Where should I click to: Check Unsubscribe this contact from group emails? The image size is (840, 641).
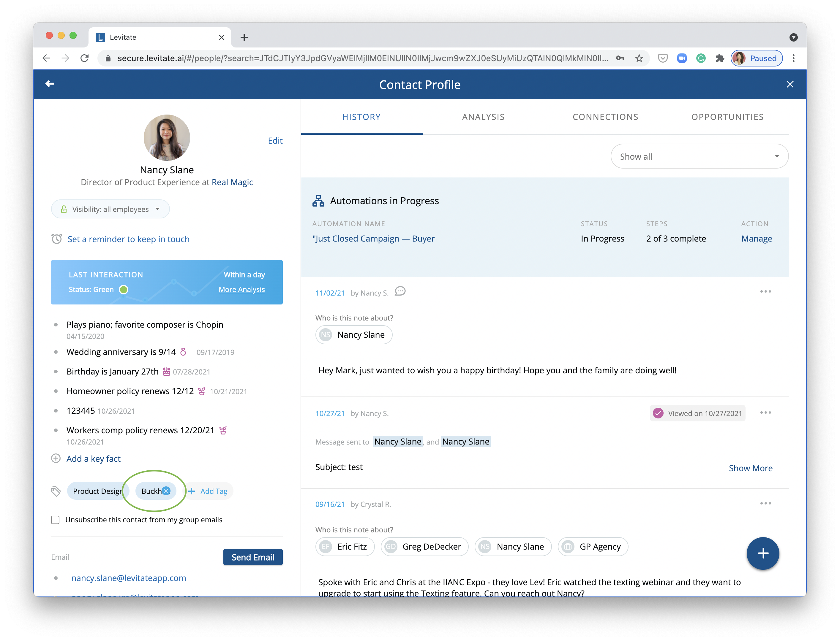[x=55, y=520]
